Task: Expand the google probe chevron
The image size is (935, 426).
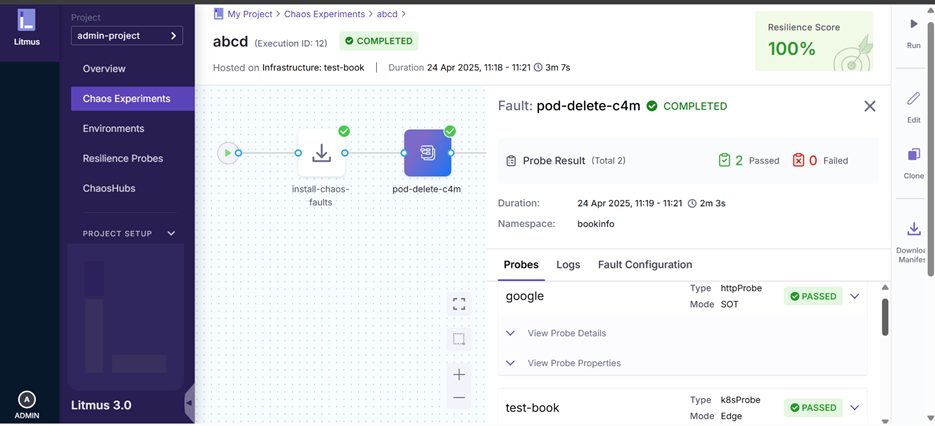Action: tap(855, 296)
